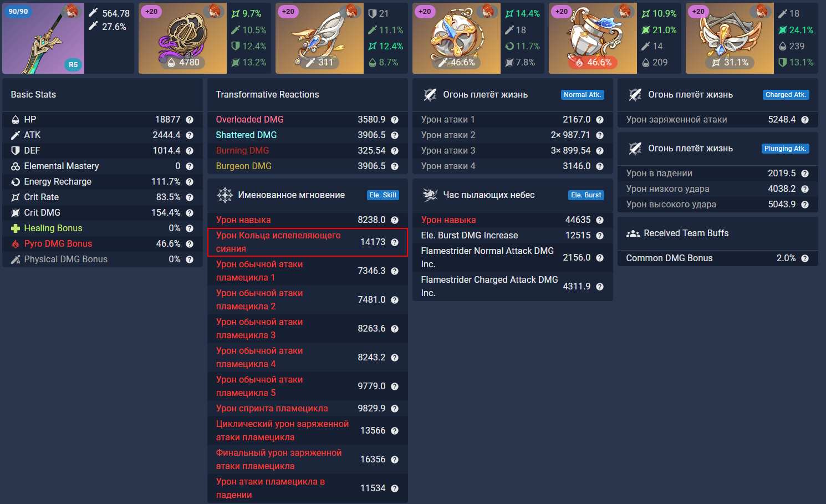Image resolution: width=826 pixels, height=504 pixels.
Task: Select Урон обычной атаки пламецикла 5 row
Action: pyautogui.click(x=308, y=386)
